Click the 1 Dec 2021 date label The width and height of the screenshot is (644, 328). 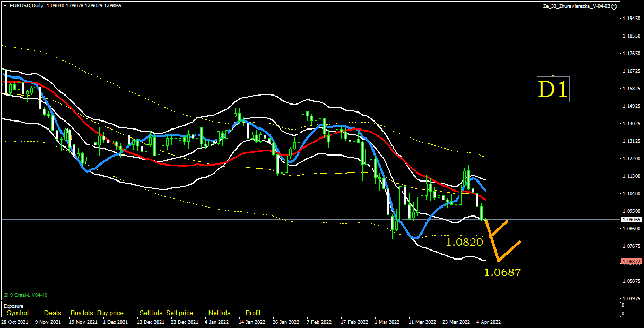115,322
